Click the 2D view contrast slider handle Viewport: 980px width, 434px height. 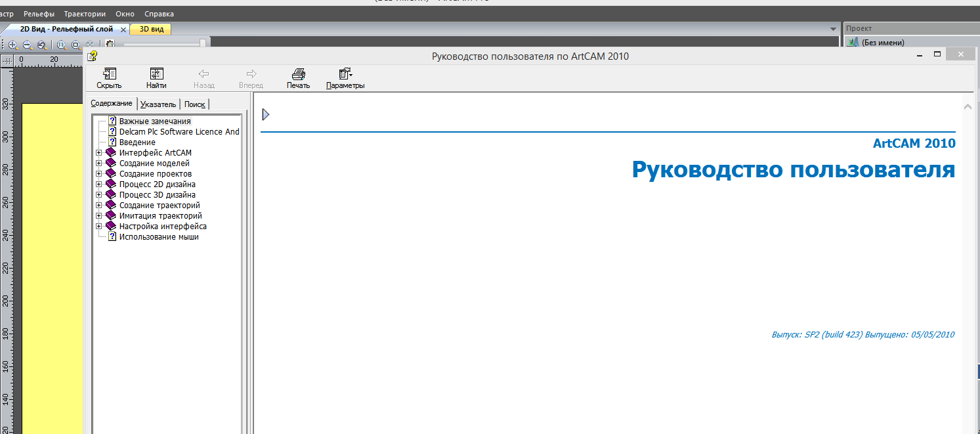point(203,43)
